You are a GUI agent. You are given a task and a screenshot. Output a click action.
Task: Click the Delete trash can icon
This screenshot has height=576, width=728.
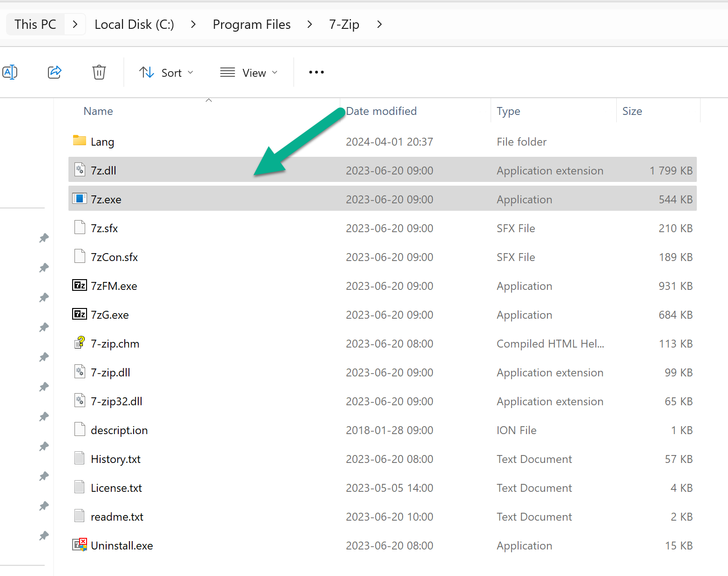coord(99,72)
